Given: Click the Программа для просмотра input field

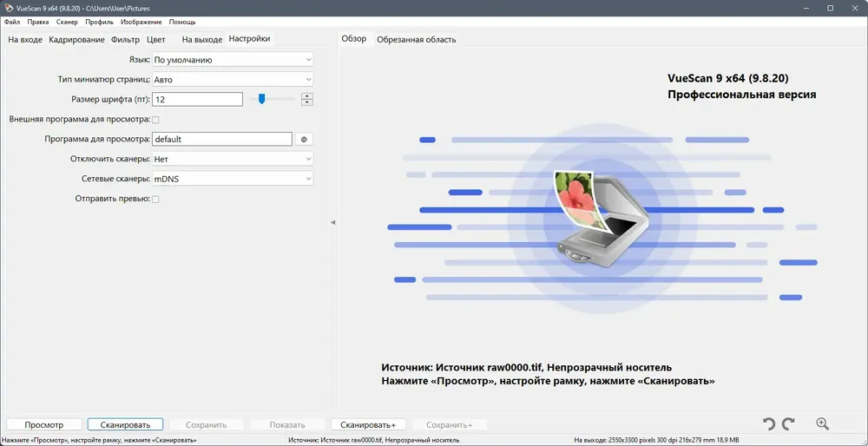Looking at the screenshot, I should 222,140.
